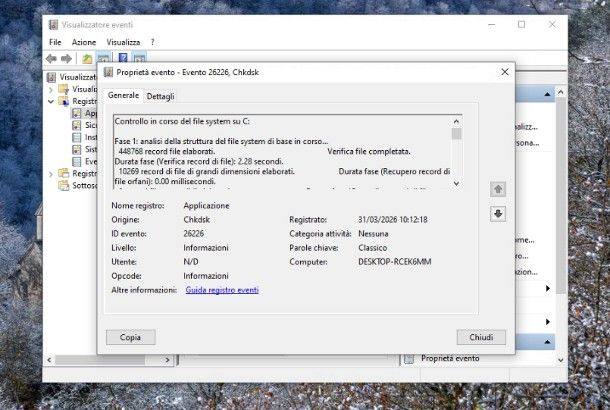The width and height of the screenshot is (610, 410).
Task: Select the Installazione log icon in tree
Action: 77,137
